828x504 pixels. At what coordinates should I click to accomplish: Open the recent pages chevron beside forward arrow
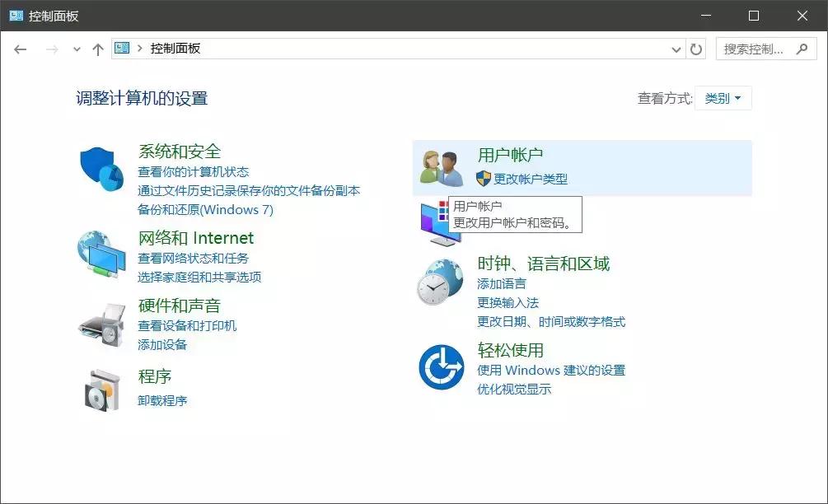tap(76, 49)
